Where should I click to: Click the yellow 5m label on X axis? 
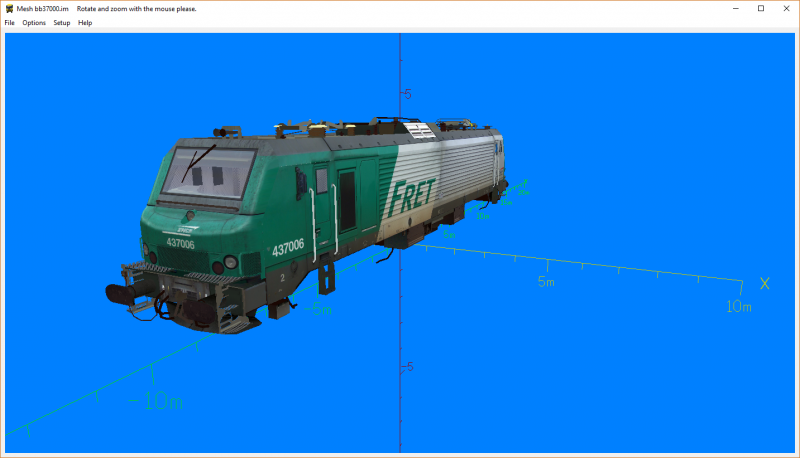coord(546,282)
